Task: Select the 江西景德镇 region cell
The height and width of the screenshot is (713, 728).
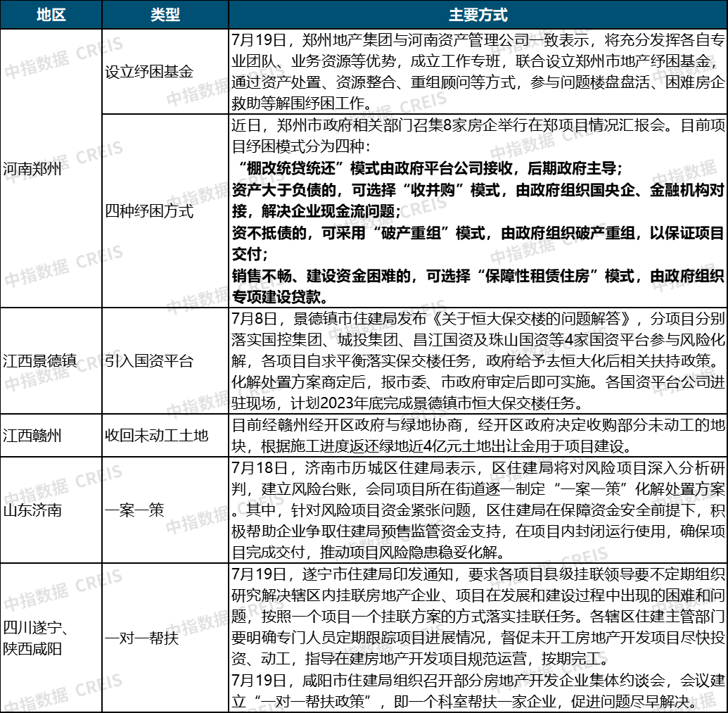Action: (x=51, y=361)
